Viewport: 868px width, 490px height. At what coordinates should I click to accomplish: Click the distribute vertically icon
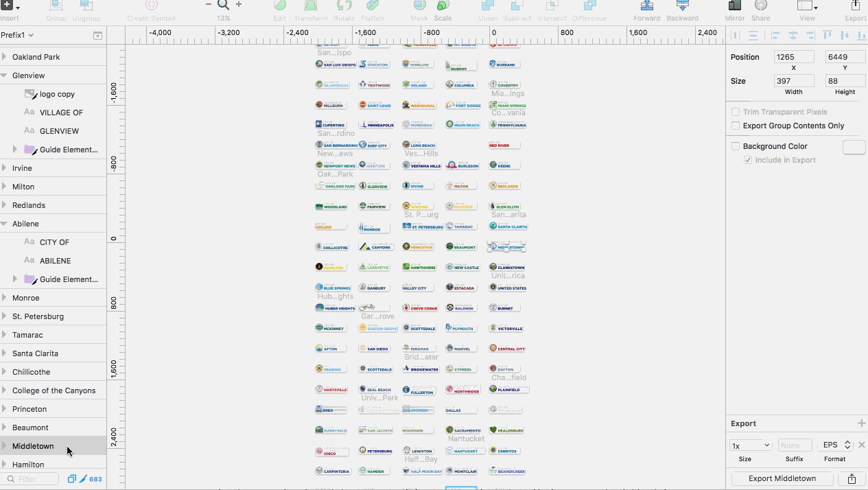coord(753,36)
